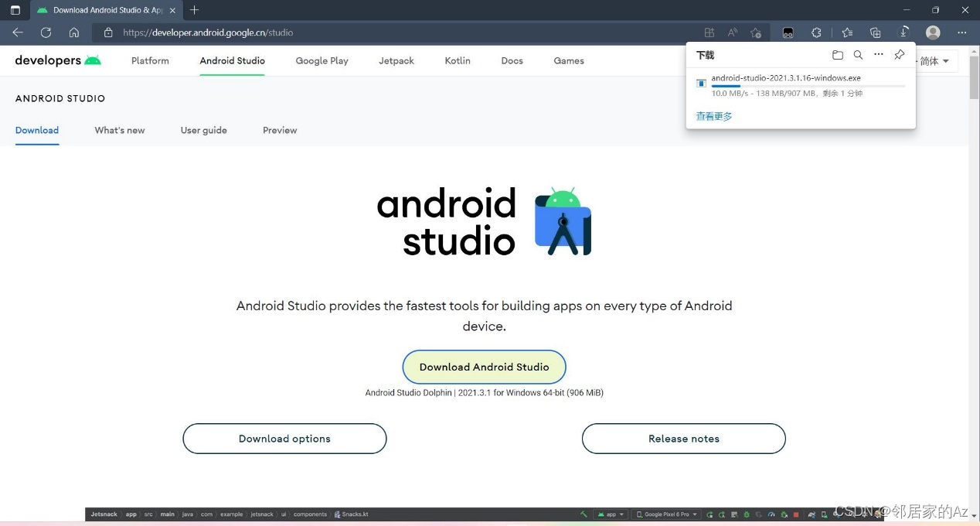Open the Extensions puzzle icon
Image resolution: width=980 pixels, height=526 pixels.
point(816,32)
